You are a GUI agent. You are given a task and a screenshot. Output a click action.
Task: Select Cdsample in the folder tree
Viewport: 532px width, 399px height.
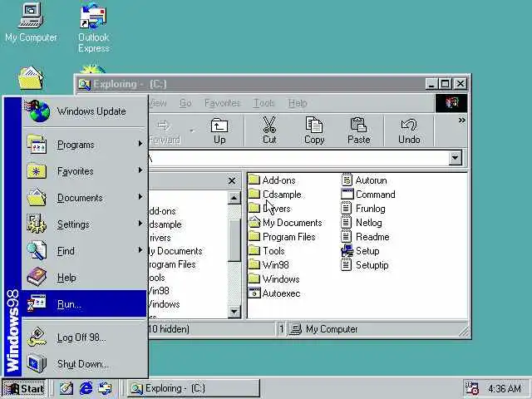[x=165, y=224]
